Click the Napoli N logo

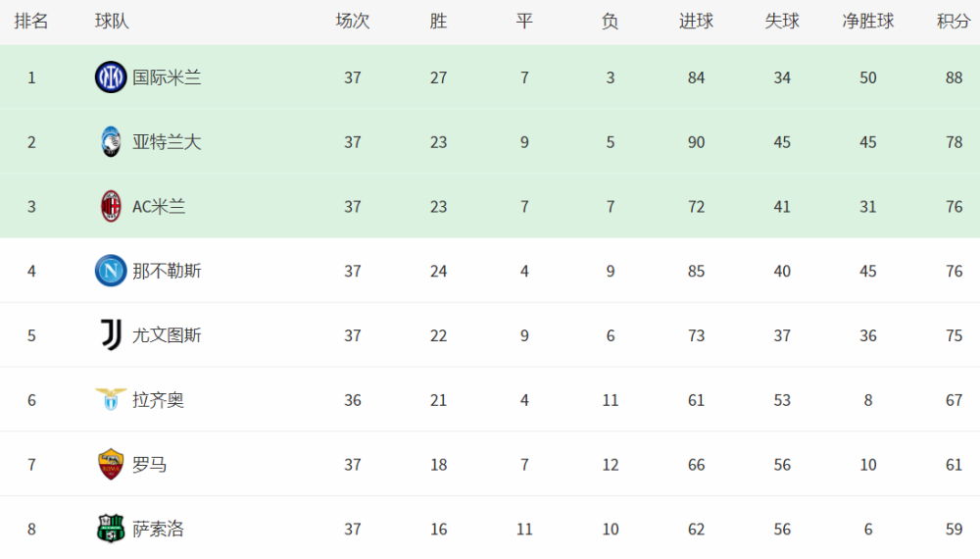coord(111,271)
